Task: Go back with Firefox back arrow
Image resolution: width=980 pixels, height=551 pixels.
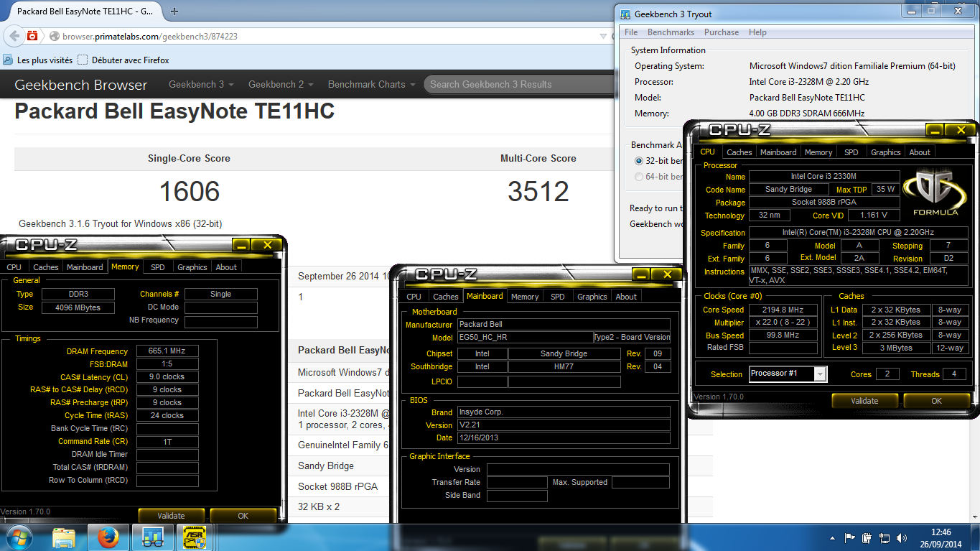Action: 14,36
